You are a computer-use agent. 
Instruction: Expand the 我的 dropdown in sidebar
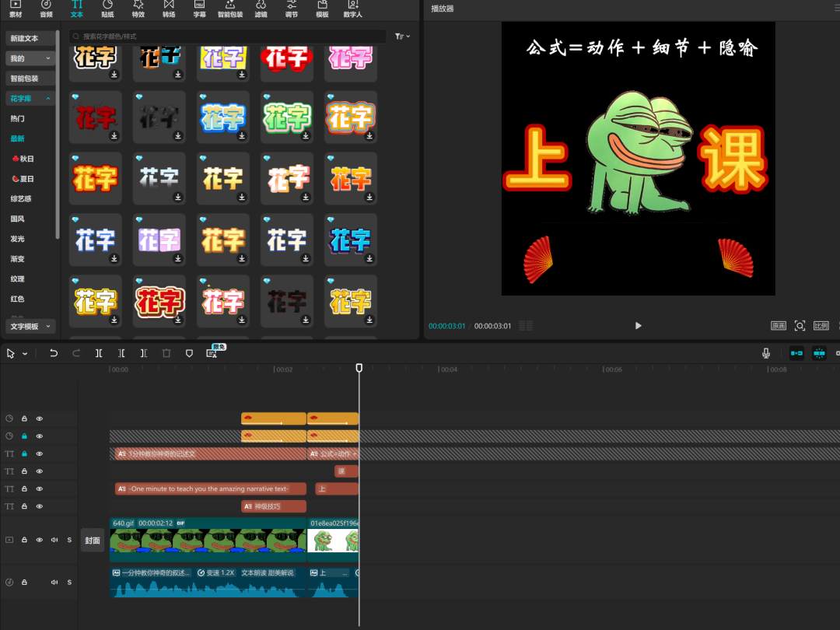[30, 58]
